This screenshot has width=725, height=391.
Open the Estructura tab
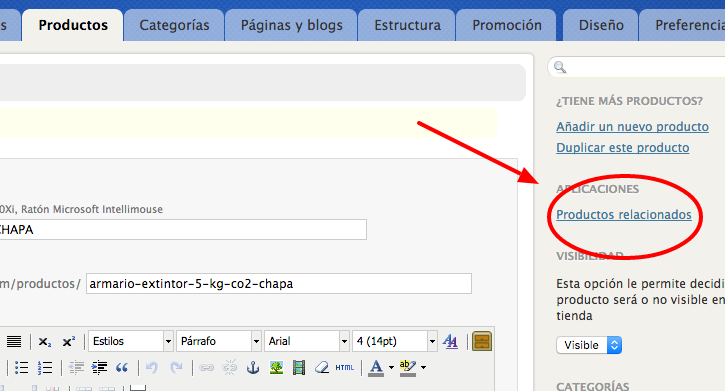[407, 25]
